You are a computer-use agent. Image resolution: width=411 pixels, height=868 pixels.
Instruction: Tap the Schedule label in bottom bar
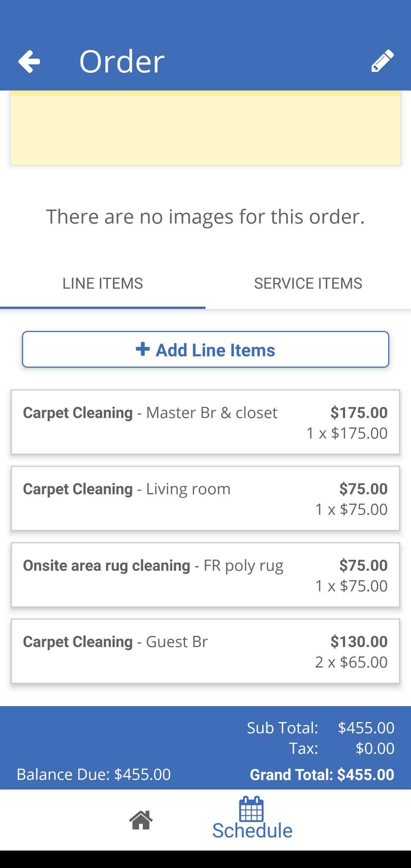pyautogui.click(x=252, y=831)
